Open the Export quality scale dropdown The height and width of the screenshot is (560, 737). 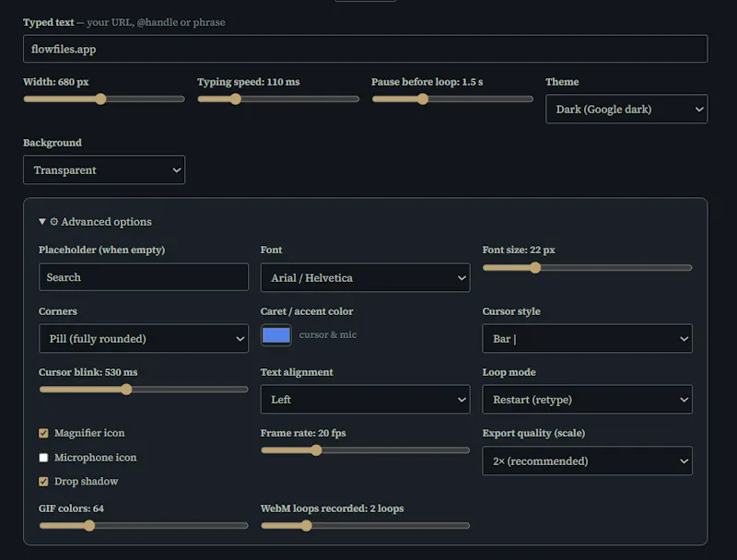587,461
